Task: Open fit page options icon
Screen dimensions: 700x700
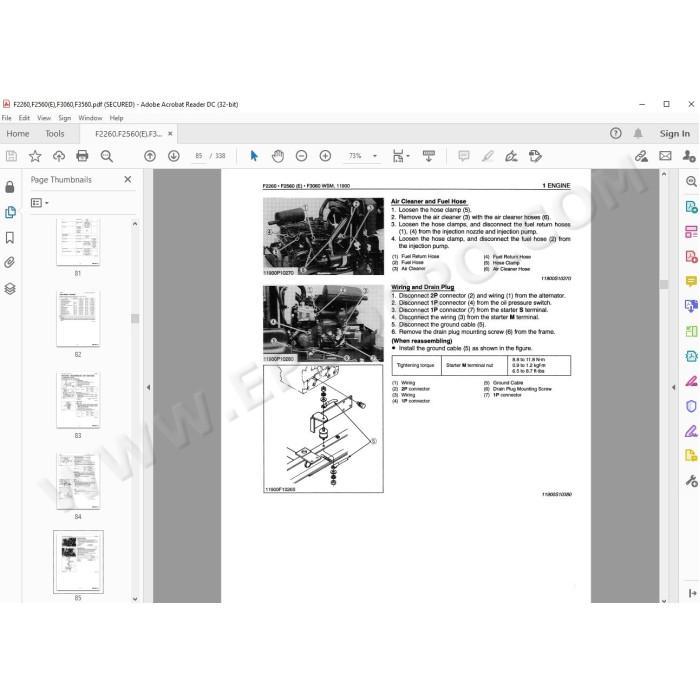Action: coord(400,156)
